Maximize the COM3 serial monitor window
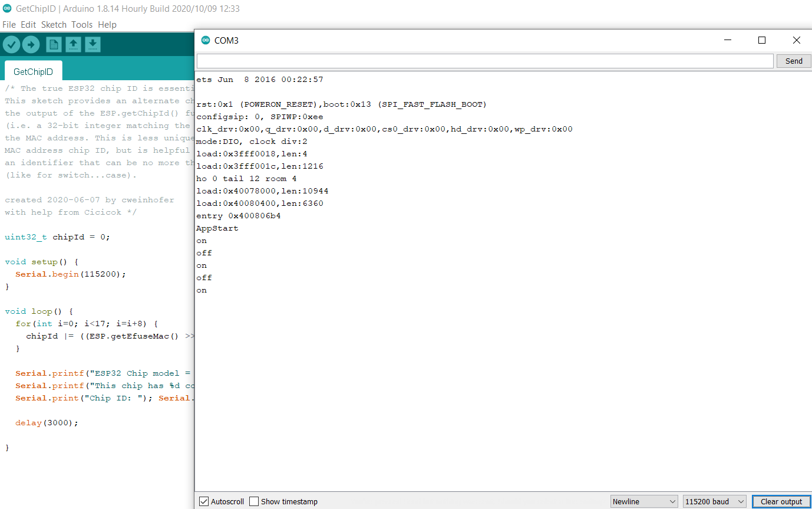 [762, 40]
